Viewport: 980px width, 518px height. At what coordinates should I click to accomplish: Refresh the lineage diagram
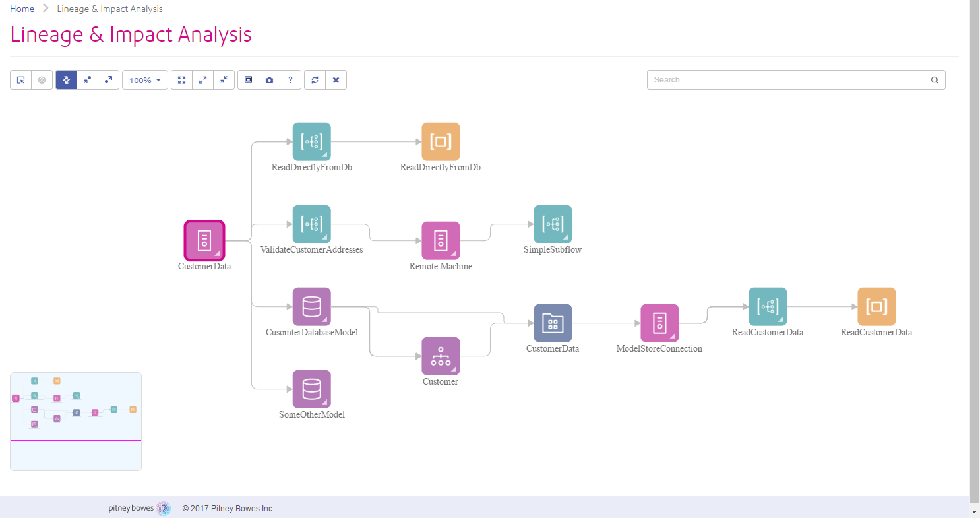click(315, 80)
